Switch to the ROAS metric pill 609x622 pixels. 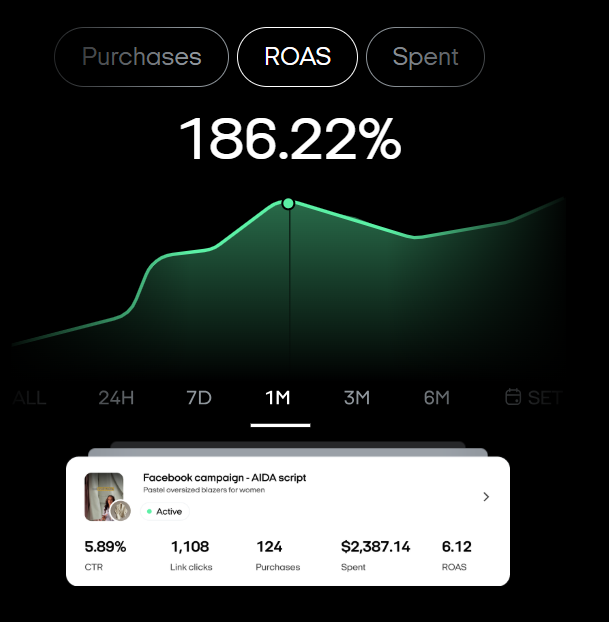pyautogui.click(x=297, y=57)
